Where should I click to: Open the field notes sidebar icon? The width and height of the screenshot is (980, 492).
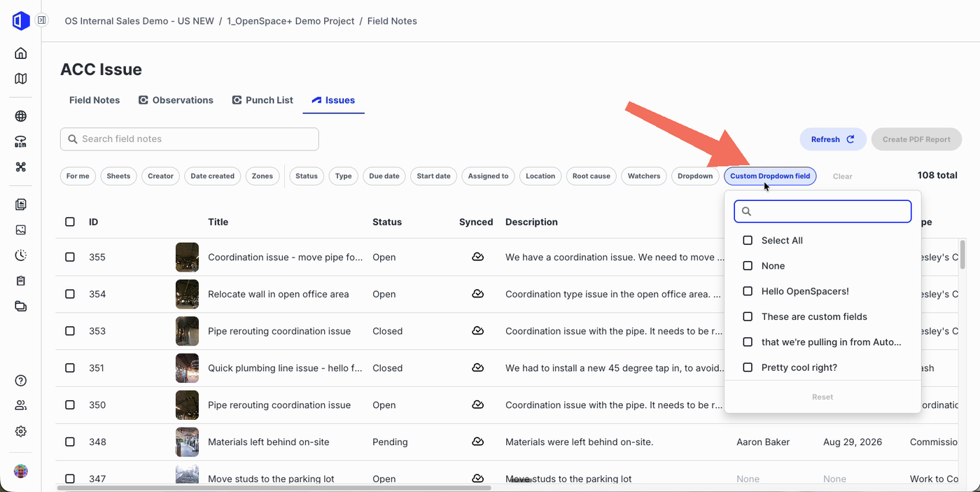point(21,204)
